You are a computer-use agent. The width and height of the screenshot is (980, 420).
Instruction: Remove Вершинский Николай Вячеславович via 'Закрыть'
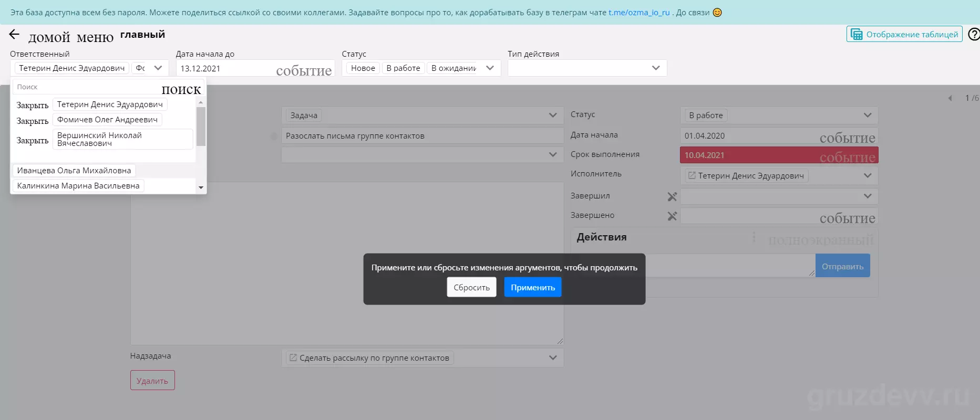pyautogui.click(x=33, y=140)
